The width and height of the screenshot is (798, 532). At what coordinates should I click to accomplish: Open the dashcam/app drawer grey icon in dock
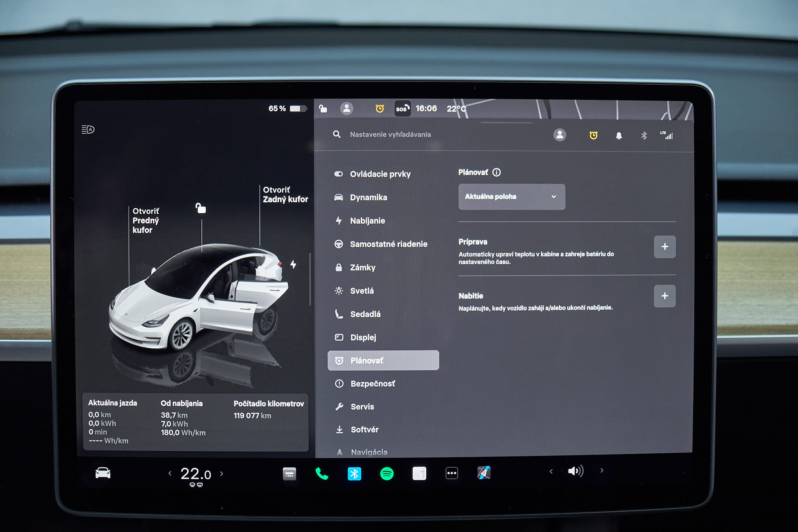point(289,474)
